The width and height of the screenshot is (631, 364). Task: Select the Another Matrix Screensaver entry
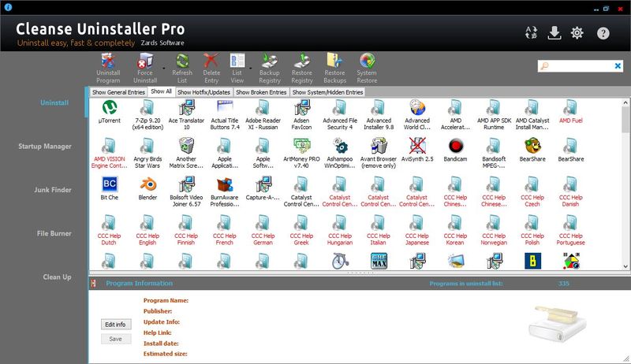tap(186, 154)
